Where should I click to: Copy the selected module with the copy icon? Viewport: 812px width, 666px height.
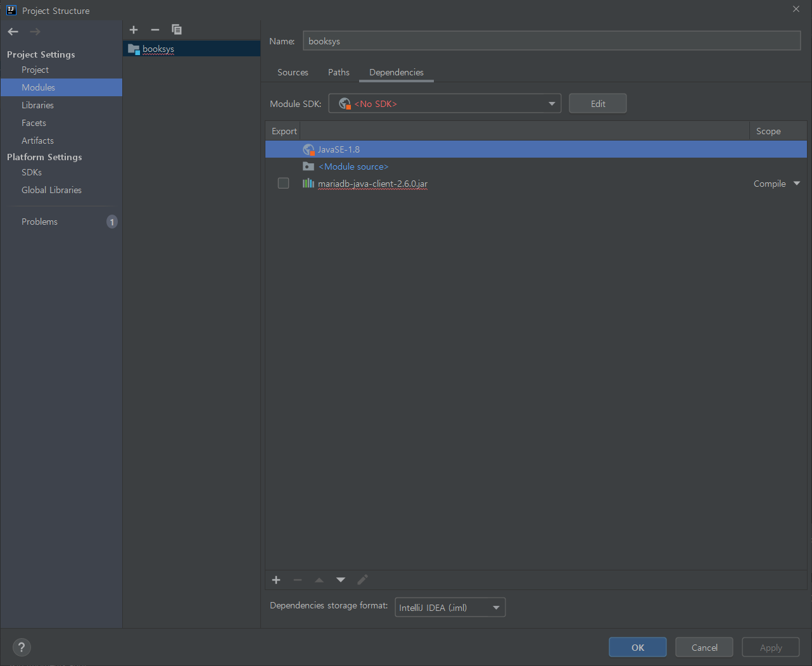click(177, 30)
